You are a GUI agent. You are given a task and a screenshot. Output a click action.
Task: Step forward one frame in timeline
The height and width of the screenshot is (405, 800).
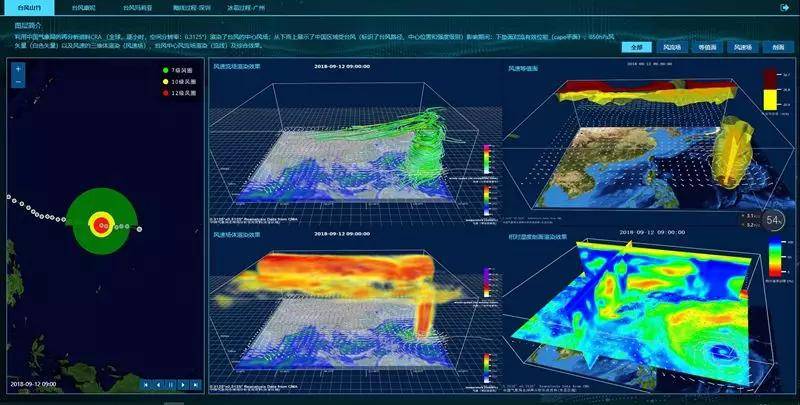182,384
